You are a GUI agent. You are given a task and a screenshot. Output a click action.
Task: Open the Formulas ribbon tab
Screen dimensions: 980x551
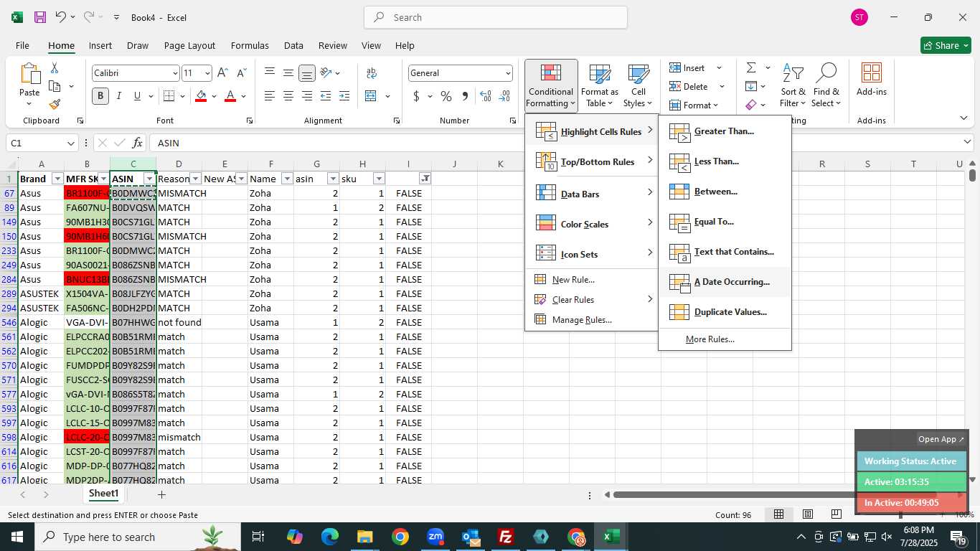[x=250, y=45]
